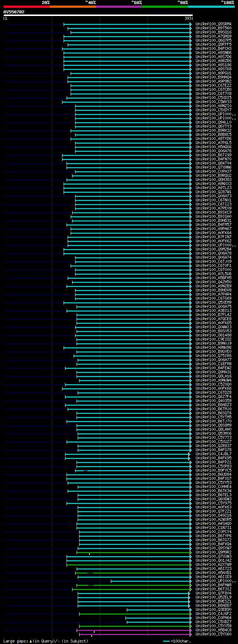Click the UniRef100_C5Z0Q0 entry
The width and height of the screenshot is (238, 644).
click(213, 385)
